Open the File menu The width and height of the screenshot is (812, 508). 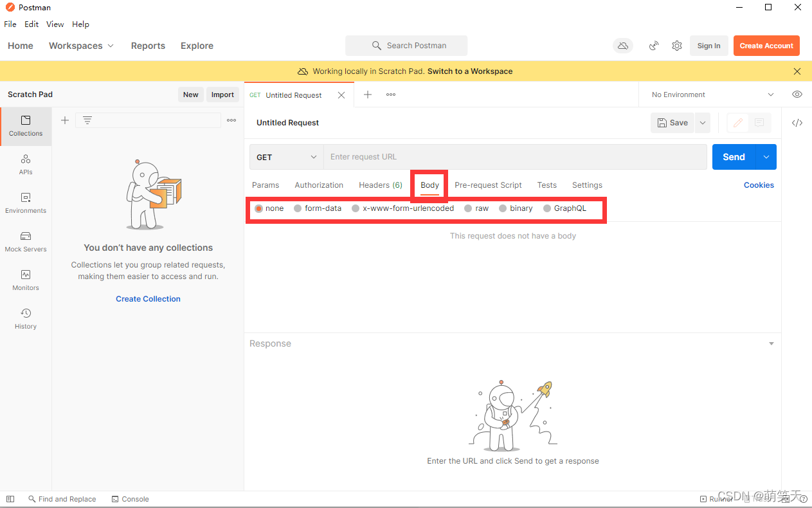click(x=10, y=24)
